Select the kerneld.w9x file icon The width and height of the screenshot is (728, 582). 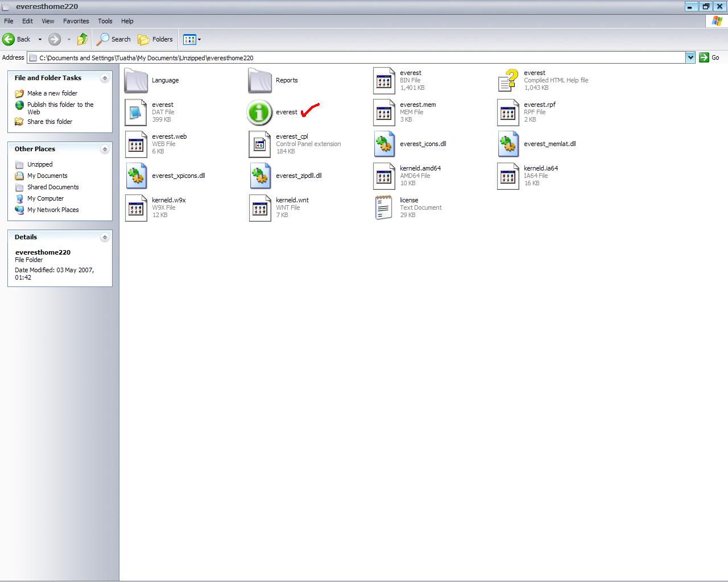point(136,208)
